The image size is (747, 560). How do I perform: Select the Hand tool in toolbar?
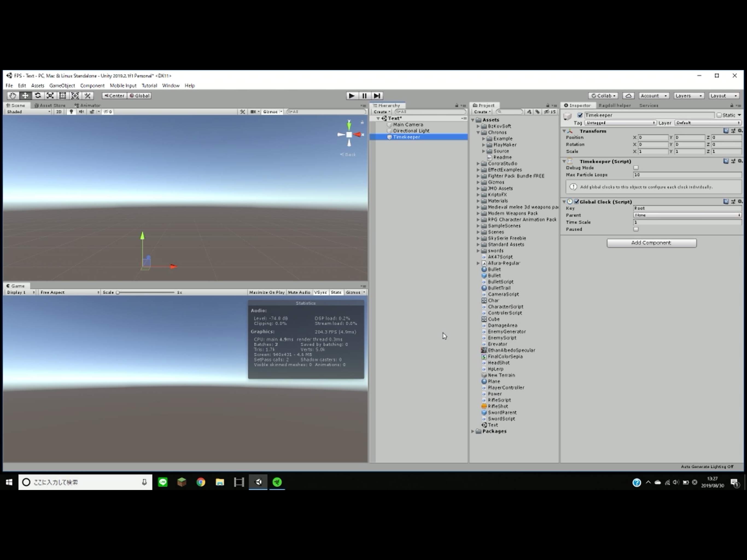[x=13, y=96]
